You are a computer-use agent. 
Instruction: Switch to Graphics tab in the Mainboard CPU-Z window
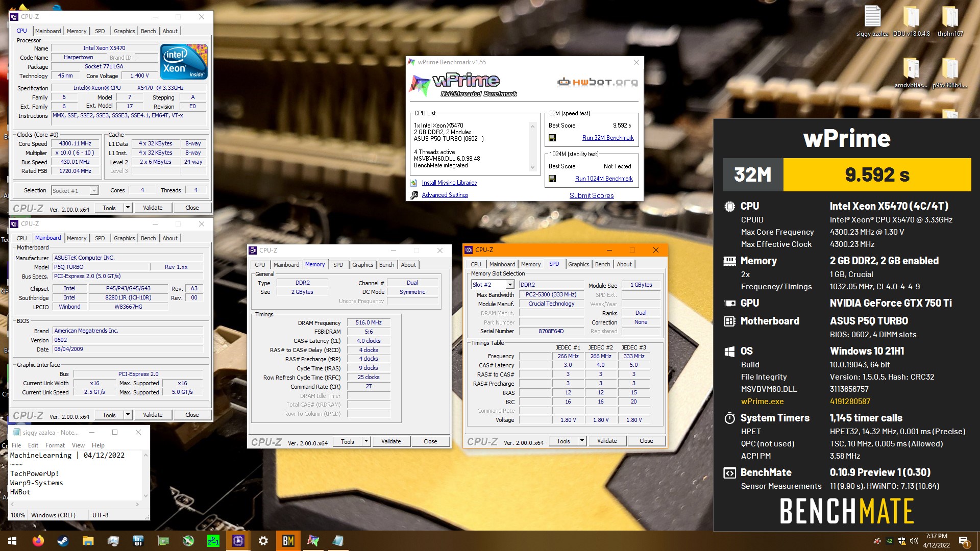tap(124, 238)
